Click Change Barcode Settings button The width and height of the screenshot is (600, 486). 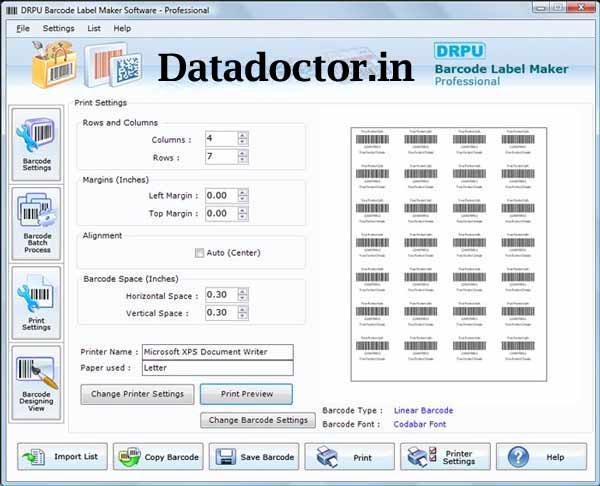(258, 420)
